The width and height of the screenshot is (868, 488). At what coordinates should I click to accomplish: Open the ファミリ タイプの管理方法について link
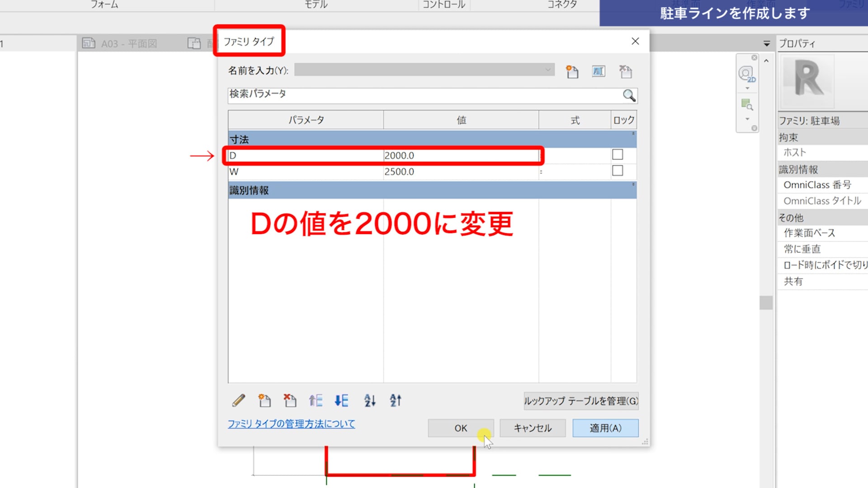point(291,424)
